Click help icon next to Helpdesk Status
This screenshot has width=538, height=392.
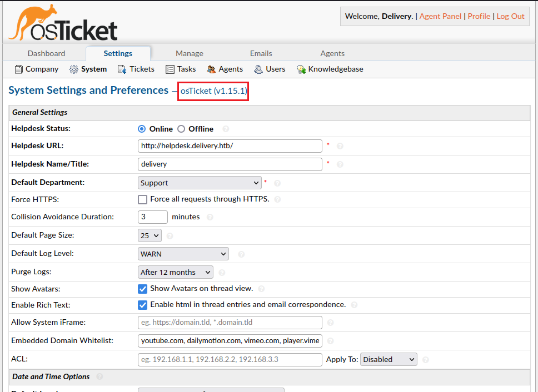[x=226, y=129]
